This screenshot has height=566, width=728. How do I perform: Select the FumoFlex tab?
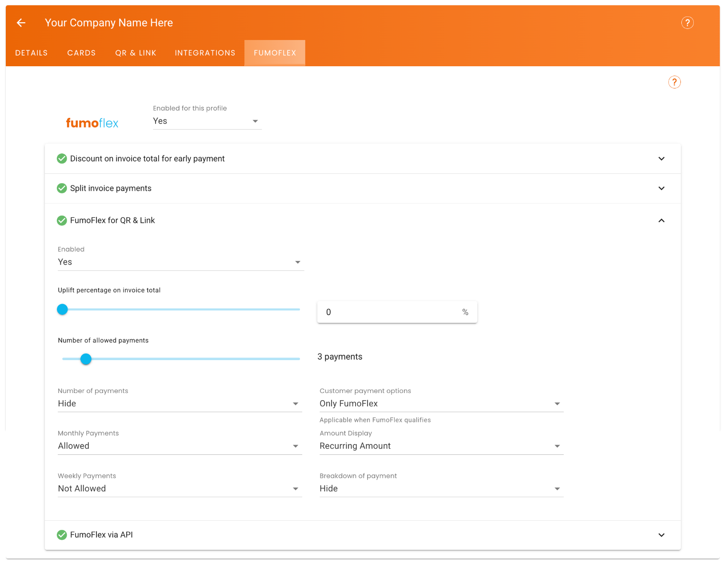275,53
